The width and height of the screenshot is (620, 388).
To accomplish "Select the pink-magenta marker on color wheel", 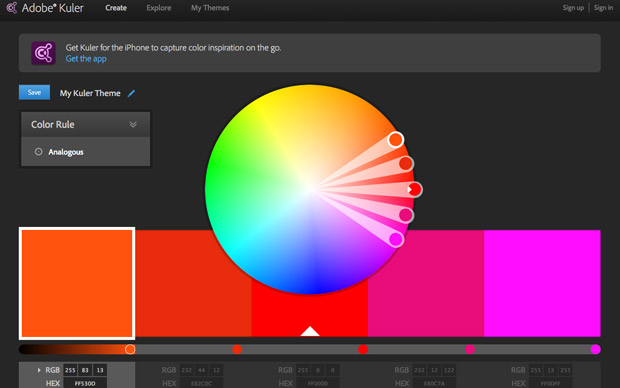I will tap(406, 215).
